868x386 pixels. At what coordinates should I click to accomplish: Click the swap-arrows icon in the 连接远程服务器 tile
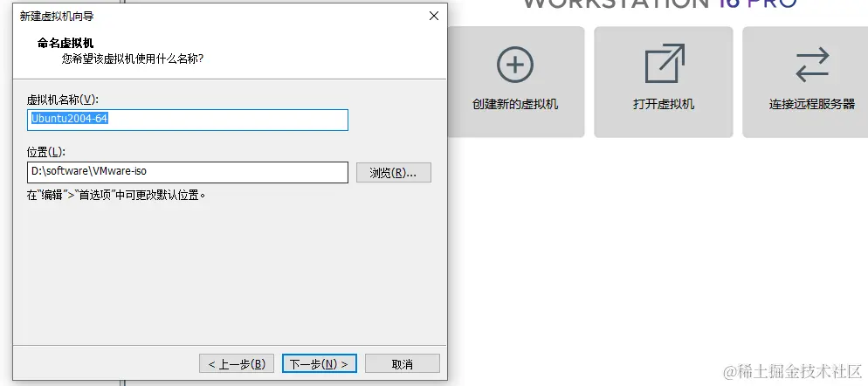click(812, 65)
